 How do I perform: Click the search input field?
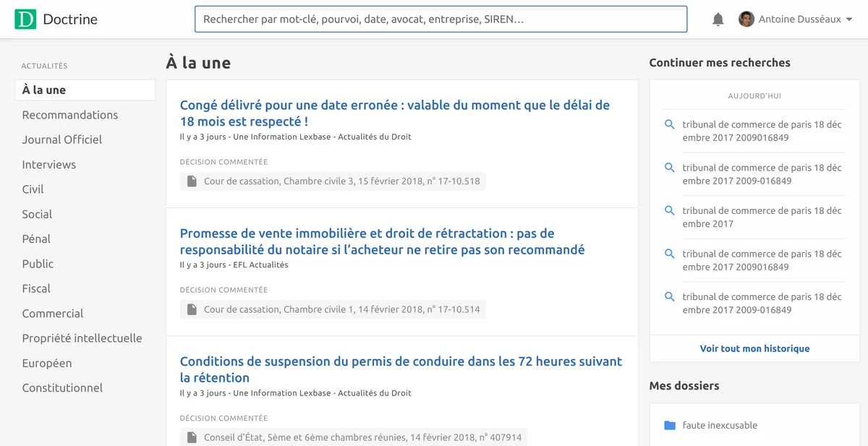coord(441,19)
